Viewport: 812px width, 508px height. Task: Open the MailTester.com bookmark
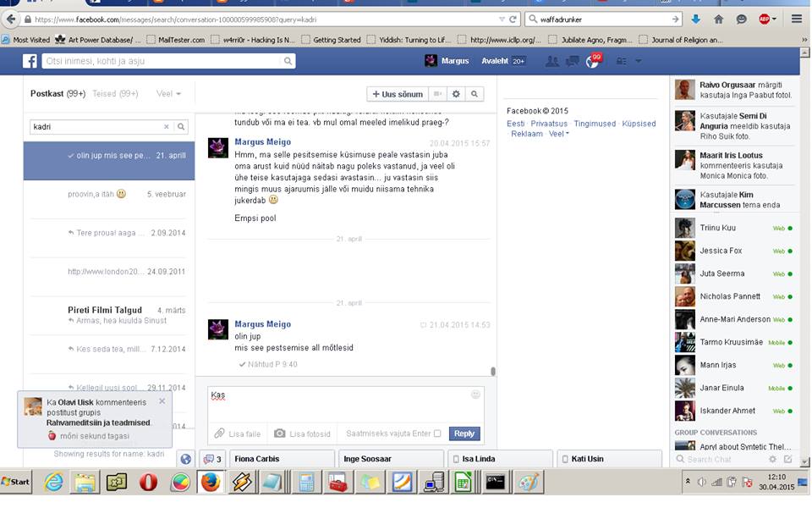(x=176, y=40)
